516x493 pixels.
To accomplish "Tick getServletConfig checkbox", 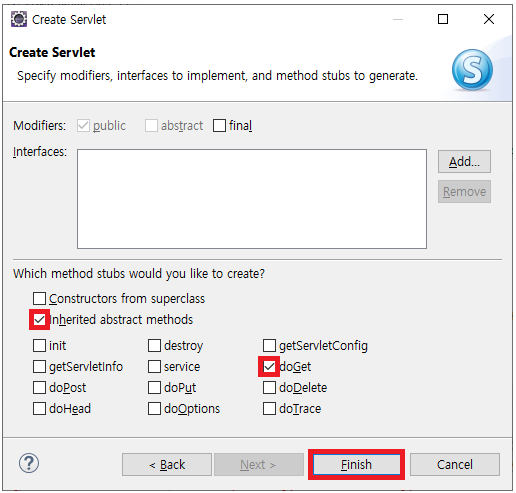I will tap(269, 345).
